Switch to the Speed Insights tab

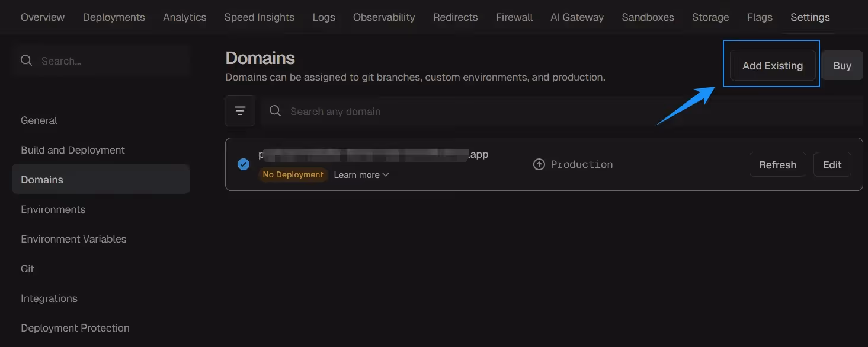(259, 17)
